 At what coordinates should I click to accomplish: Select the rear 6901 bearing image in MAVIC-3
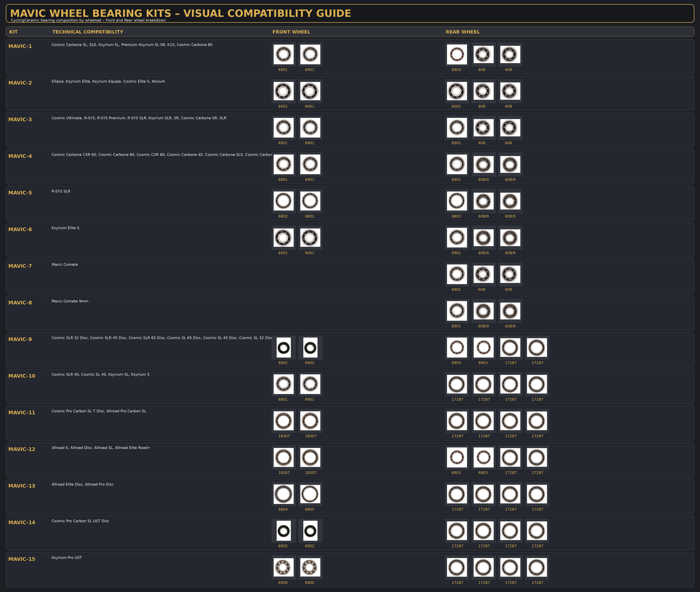457,128
